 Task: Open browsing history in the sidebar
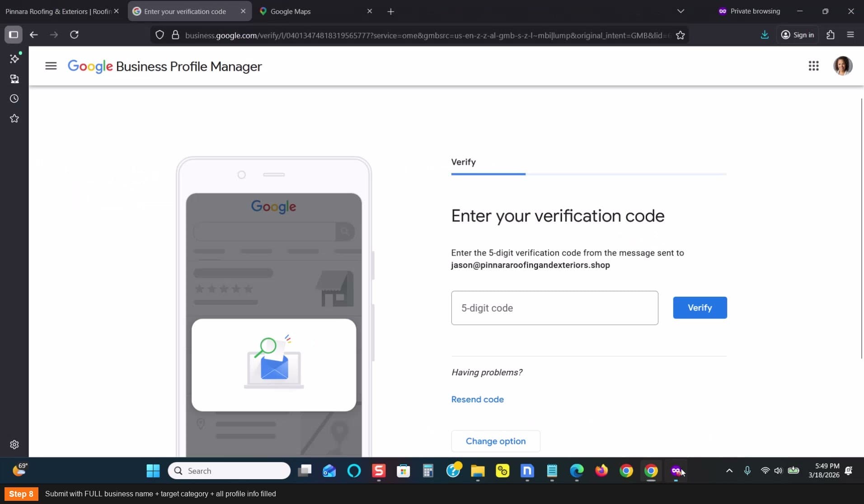click(x=14, y=98)
